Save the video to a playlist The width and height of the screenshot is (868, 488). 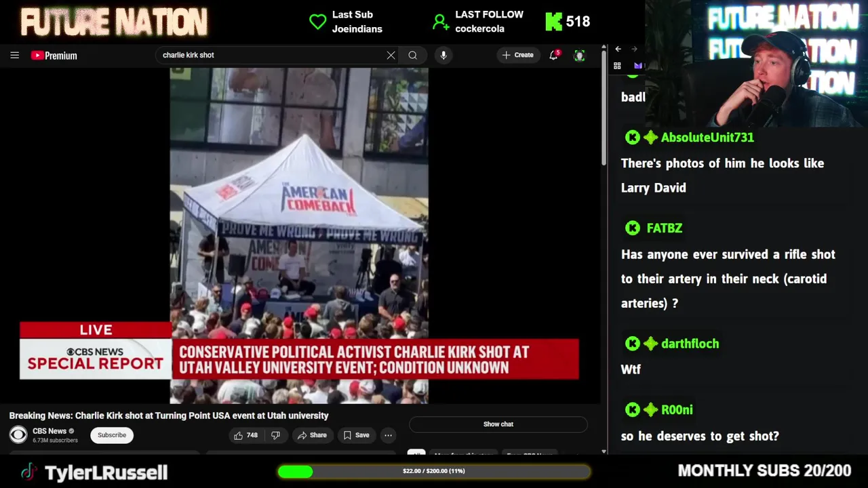click(x=356, y=435)
